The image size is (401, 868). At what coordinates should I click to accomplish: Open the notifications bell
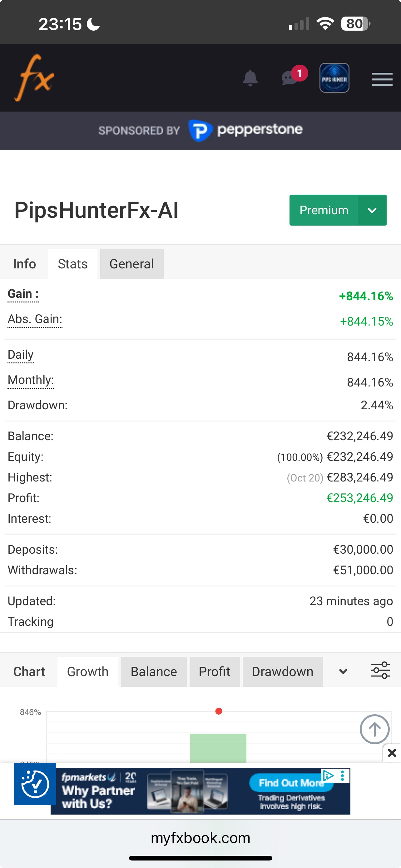[x=250, y=78]
